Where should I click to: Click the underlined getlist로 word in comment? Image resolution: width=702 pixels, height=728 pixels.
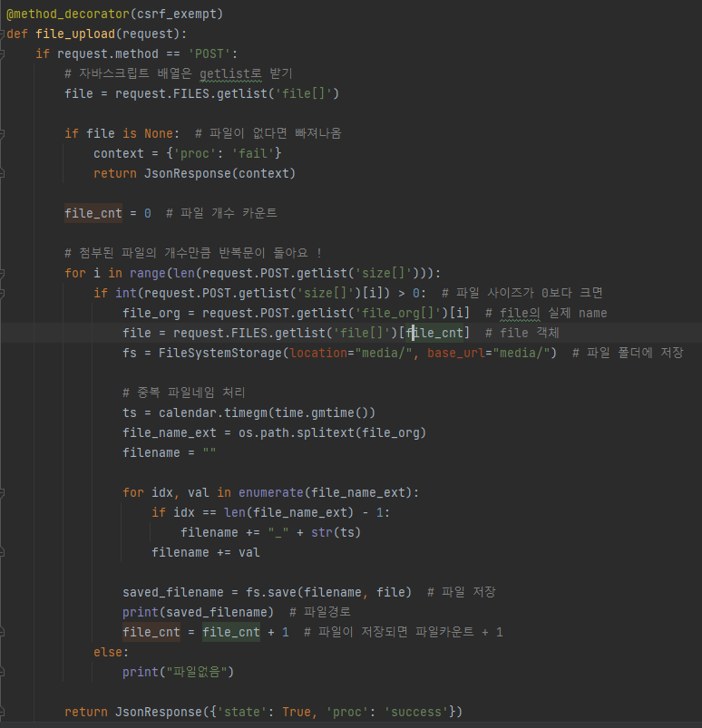230,73
